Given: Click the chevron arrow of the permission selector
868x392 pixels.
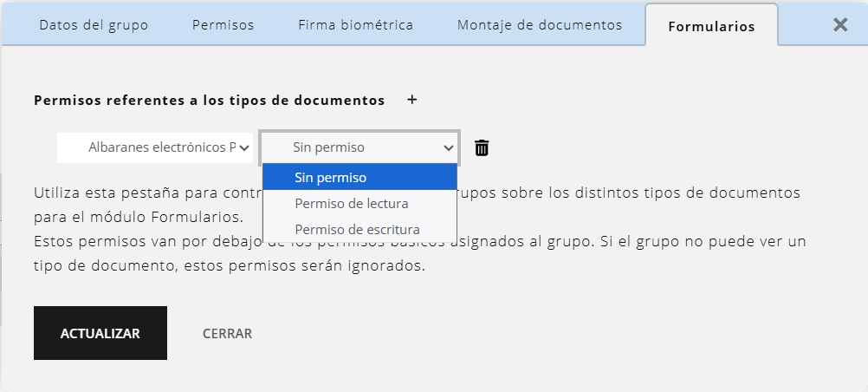Looking at the screenshot, I should coord(449,148).
